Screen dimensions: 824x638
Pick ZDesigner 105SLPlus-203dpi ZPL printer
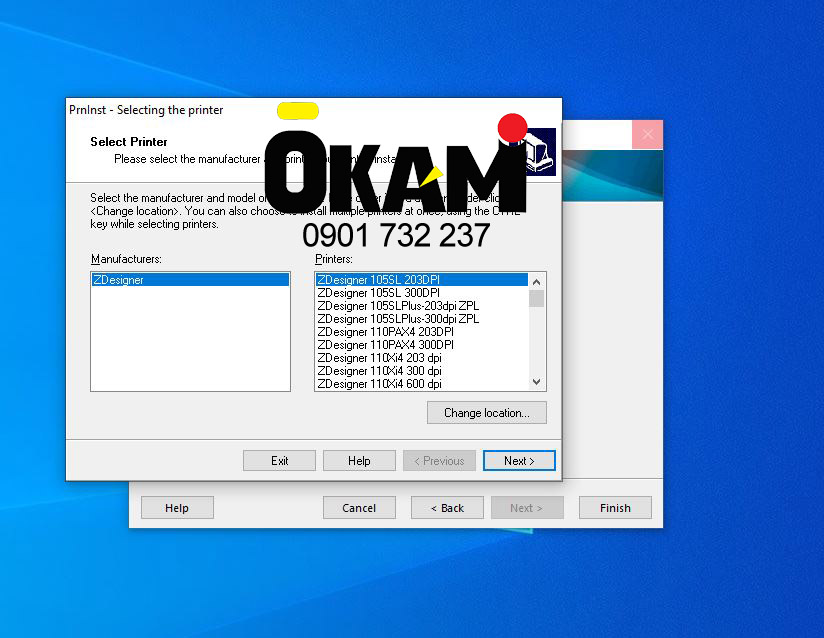point(421,306)
